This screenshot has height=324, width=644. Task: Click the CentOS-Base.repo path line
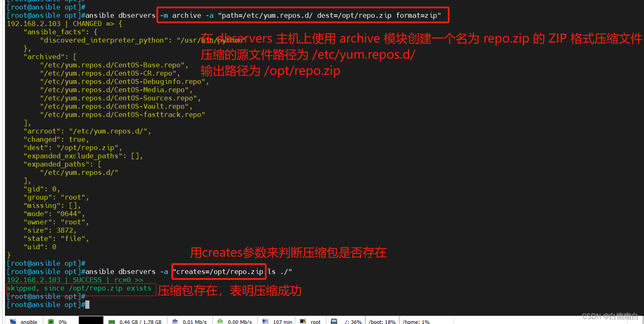[114, 65]
